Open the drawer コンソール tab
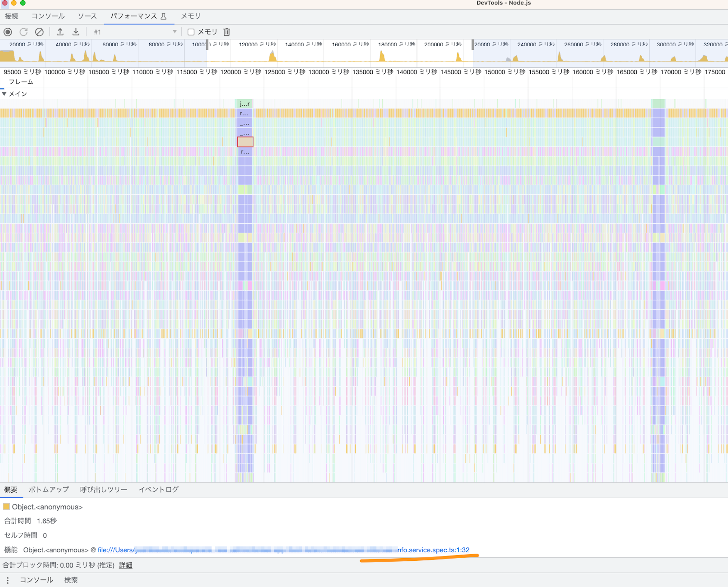 36,580
